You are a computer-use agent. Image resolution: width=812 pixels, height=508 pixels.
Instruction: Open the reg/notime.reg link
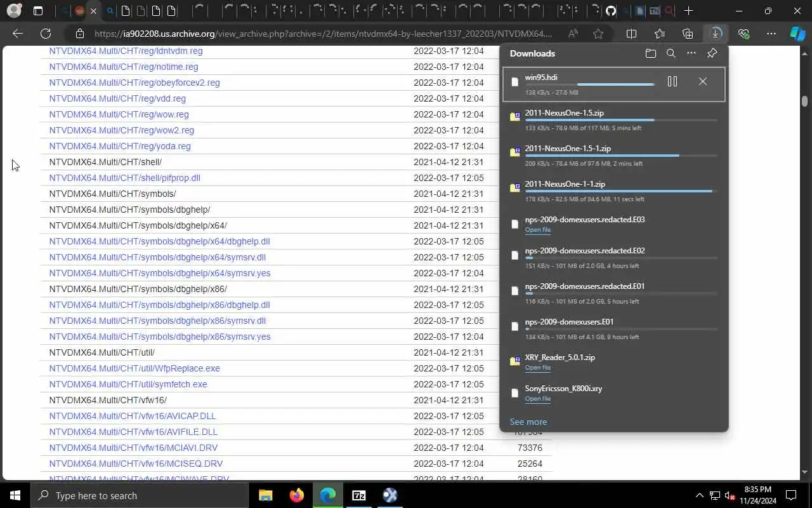click(124, 67)
